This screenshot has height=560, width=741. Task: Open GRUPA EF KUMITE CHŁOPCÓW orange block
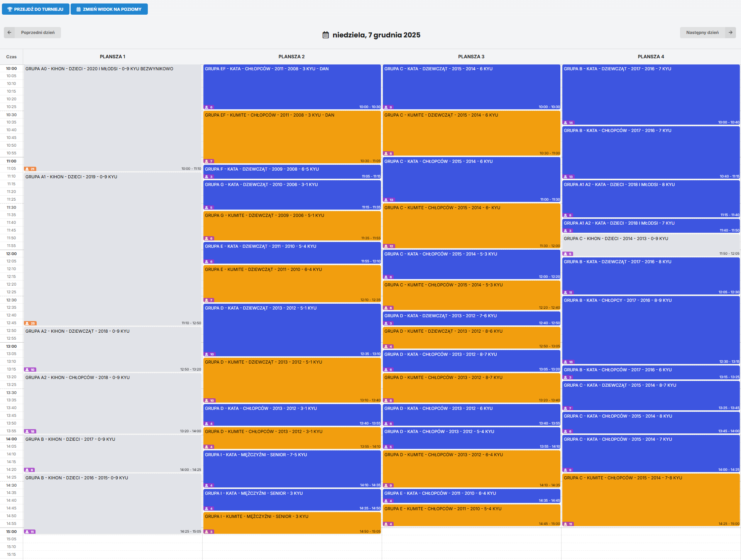coord(292,137)
